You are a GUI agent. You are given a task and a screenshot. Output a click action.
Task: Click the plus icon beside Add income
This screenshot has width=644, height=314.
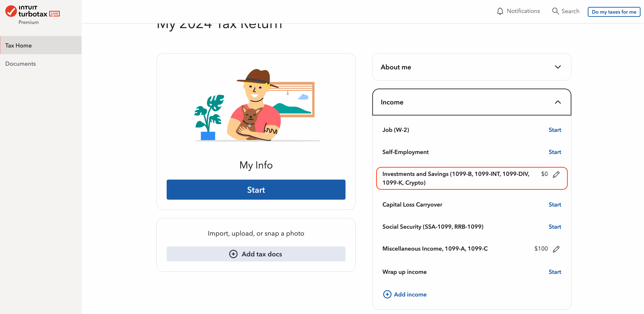(387, 294)
